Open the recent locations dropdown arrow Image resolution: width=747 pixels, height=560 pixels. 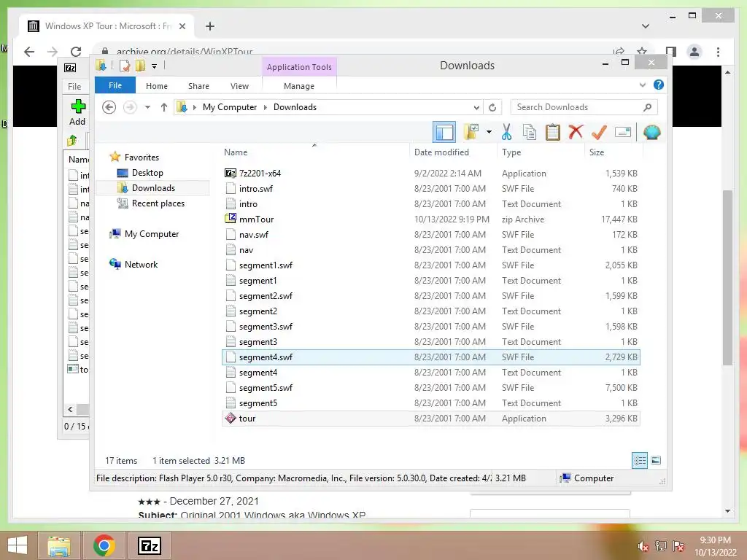click(x=147, y=107)
